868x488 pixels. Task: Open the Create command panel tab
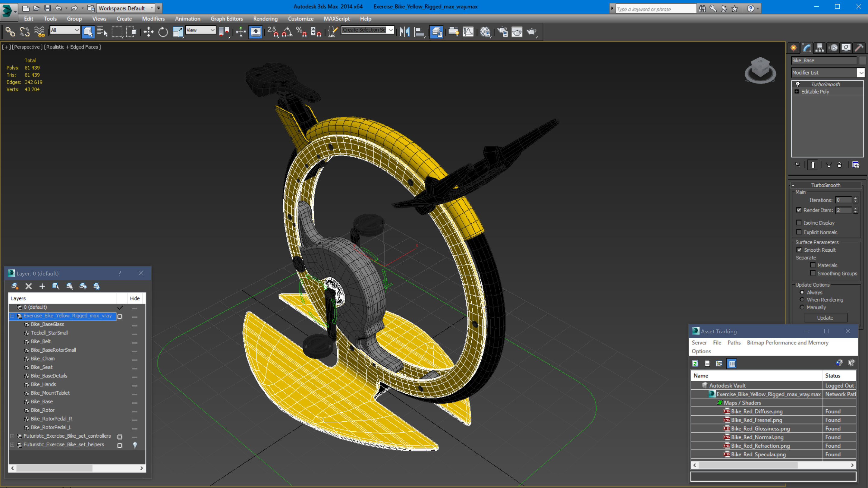coord(794,48)
